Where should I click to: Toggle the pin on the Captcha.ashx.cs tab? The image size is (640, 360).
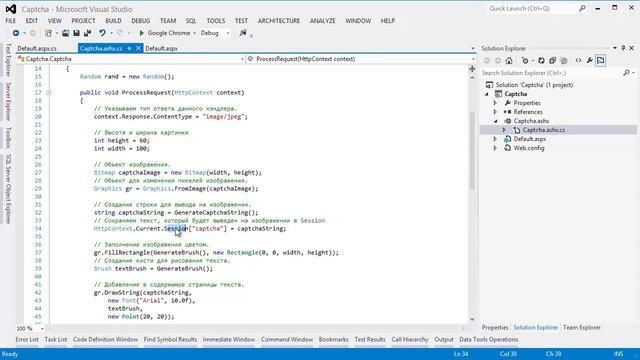click(129, 48)
